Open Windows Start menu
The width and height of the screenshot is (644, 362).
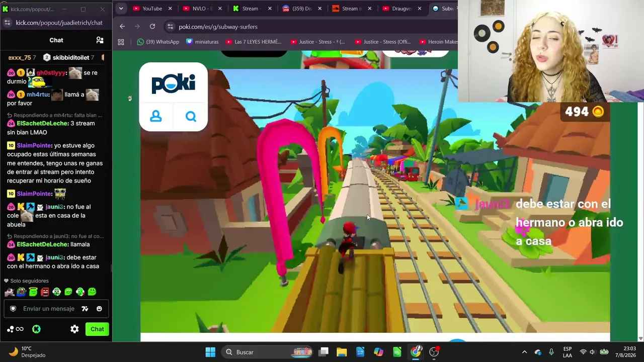(x=210, y=352)
